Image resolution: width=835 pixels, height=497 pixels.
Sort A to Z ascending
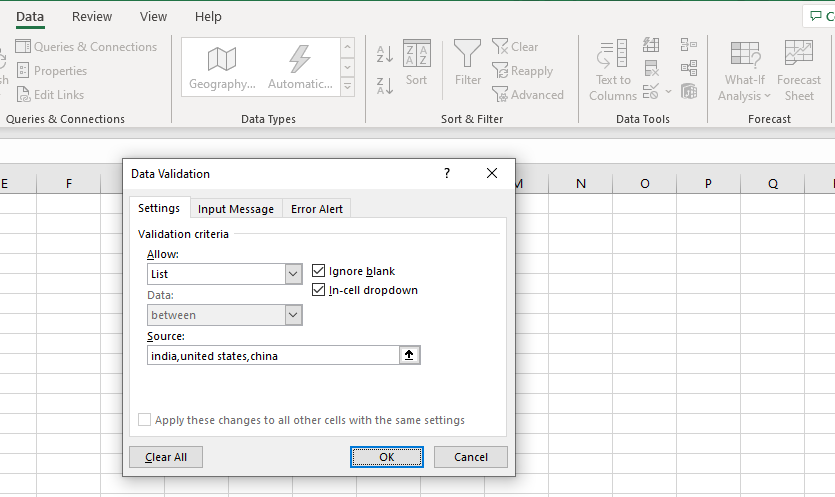(384, 54)
